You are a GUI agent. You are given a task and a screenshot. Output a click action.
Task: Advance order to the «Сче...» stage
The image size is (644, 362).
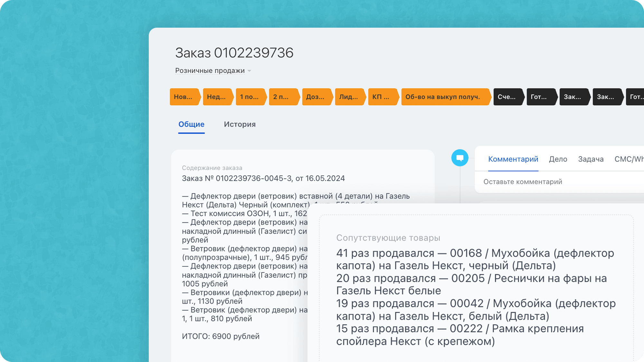click(507, 97)
